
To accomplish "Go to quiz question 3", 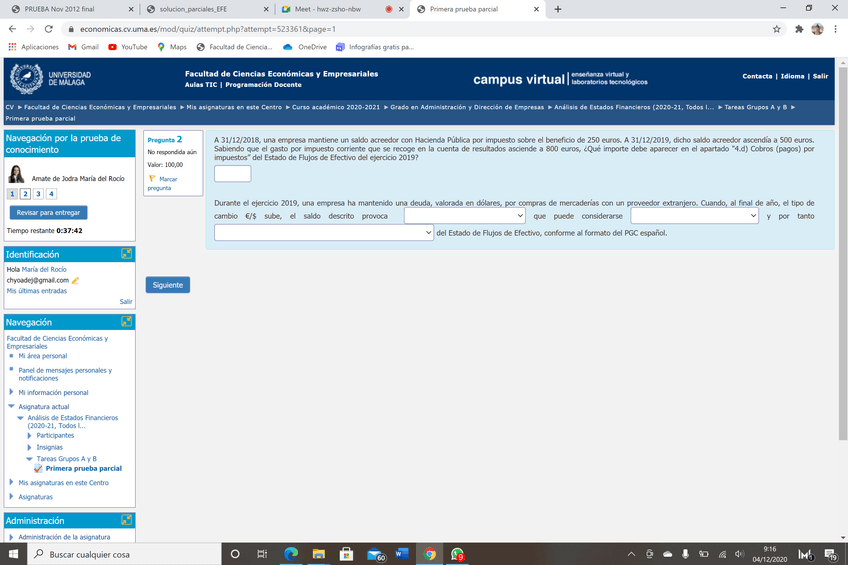I will [38, 194].
